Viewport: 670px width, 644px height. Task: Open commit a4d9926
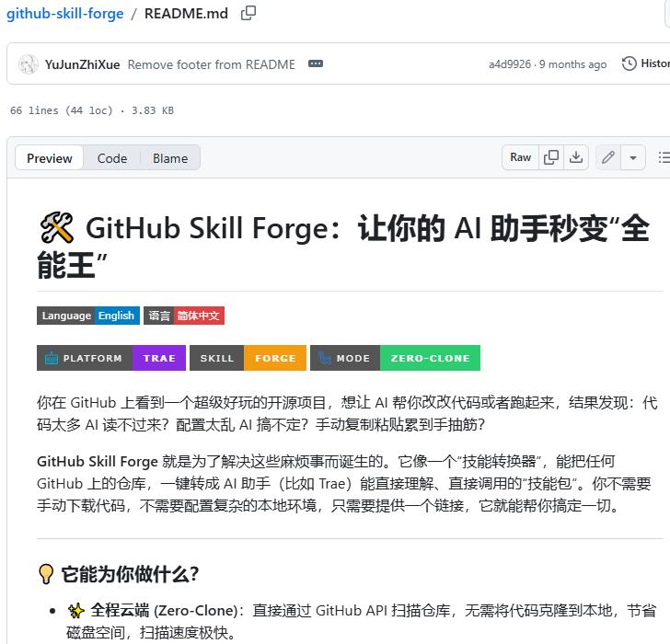(x=509, y=64)
